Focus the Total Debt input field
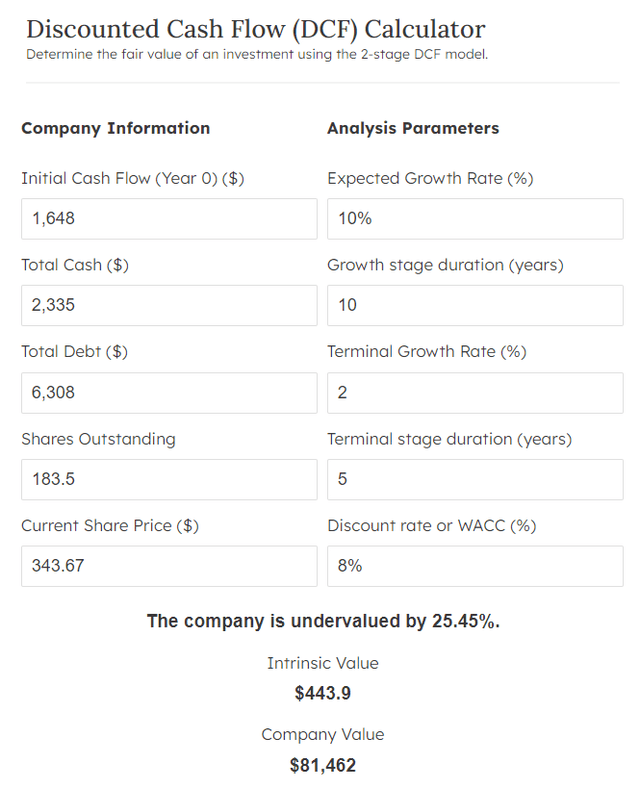640x788 pixels. pos(168,392)
